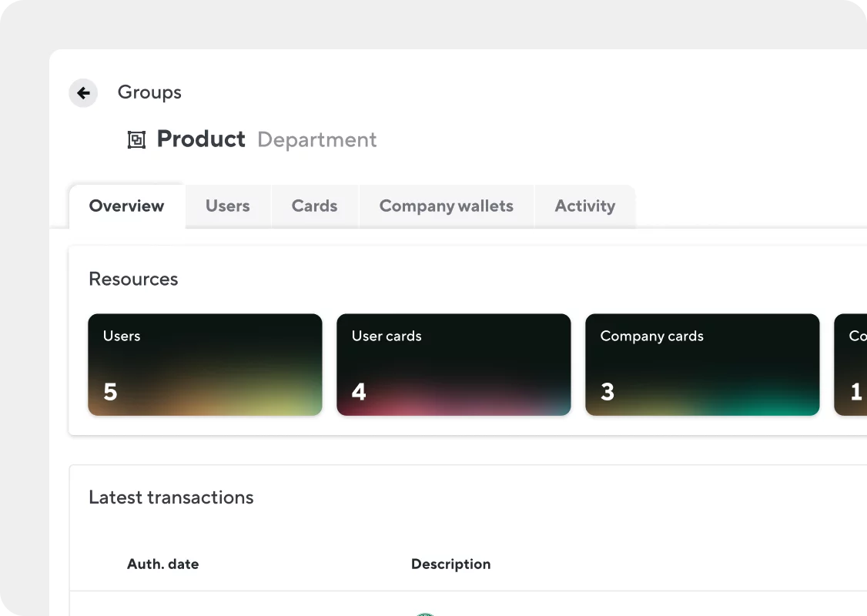The height and width of the screenshot is (616, 867).
Task: Open the Company cards resource tile
Action: (x=702, y=364)
